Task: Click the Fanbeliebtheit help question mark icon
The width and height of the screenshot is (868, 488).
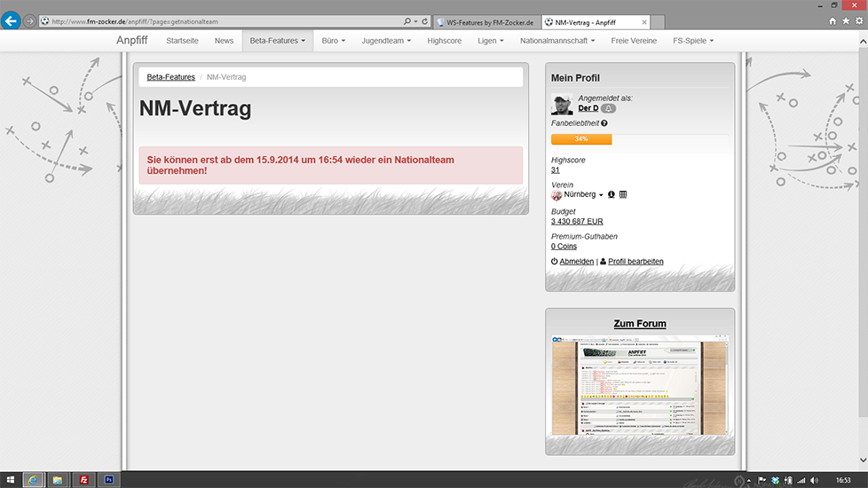Action: (x=604, y=123)
